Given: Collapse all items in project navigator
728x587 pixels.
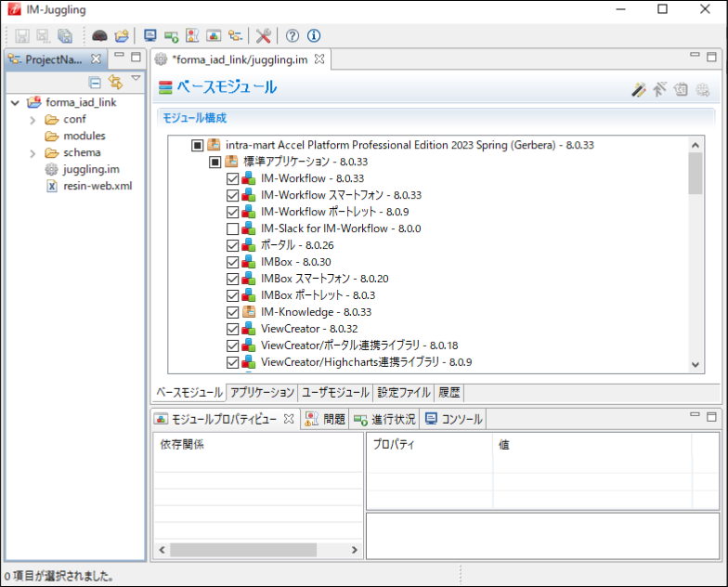Looking at the screenshot, I should [x=96, y=83].
